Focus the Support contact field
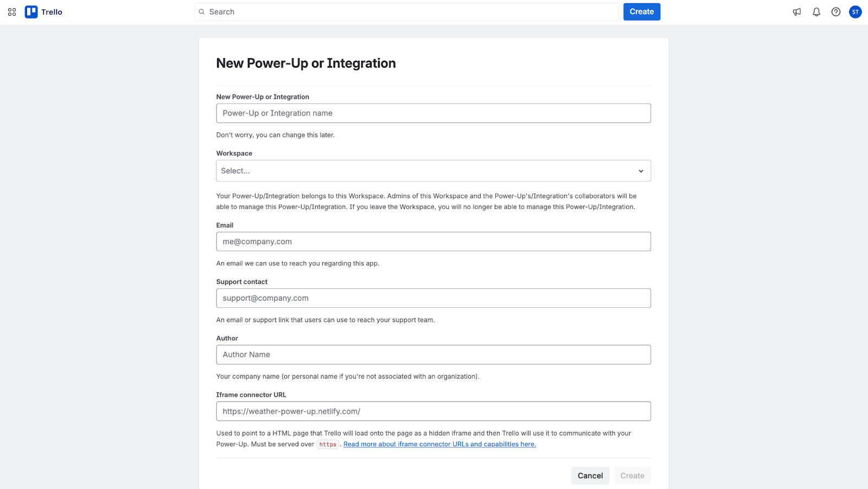 [433, 298]
